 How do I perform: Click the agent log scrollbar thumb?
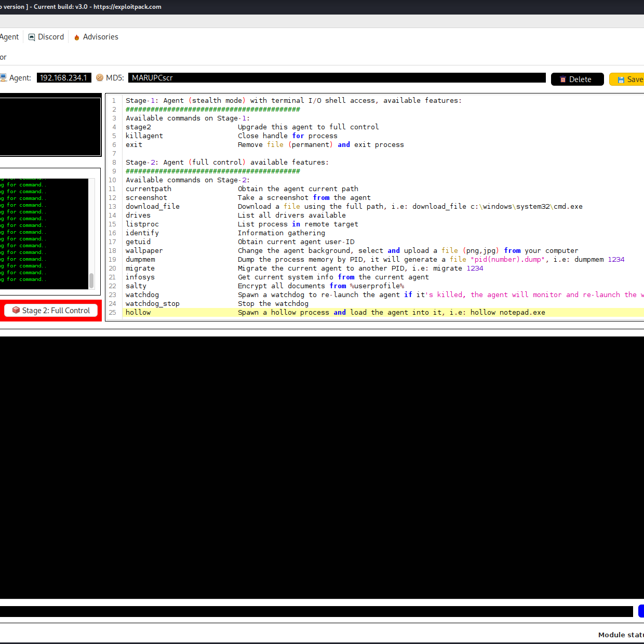tap(91, 280)
